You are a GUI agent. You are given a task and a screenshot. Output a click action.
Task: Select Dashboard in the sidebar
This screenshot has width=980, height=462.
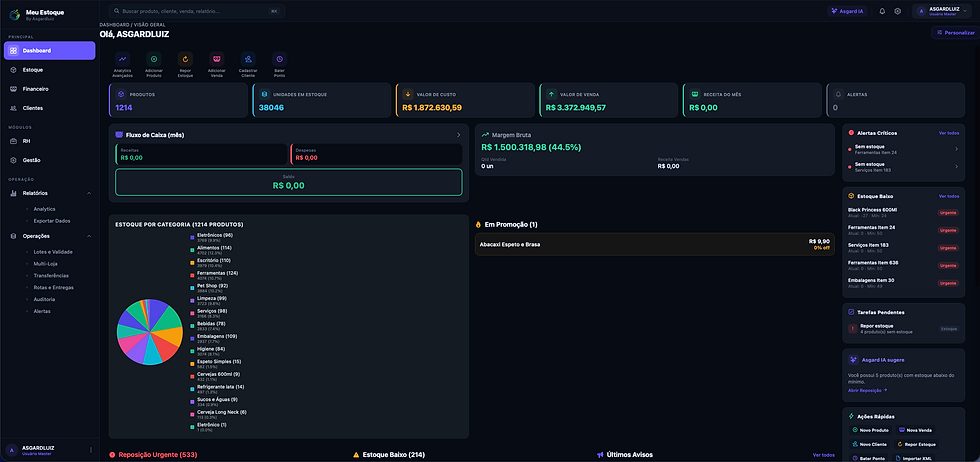click(49, 51)
